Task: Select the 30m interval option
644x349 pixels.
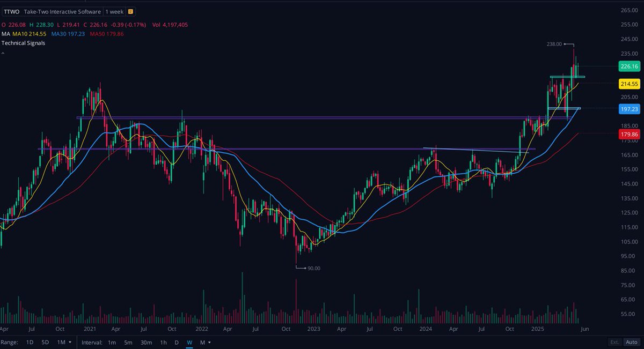Action: point(147,343)
